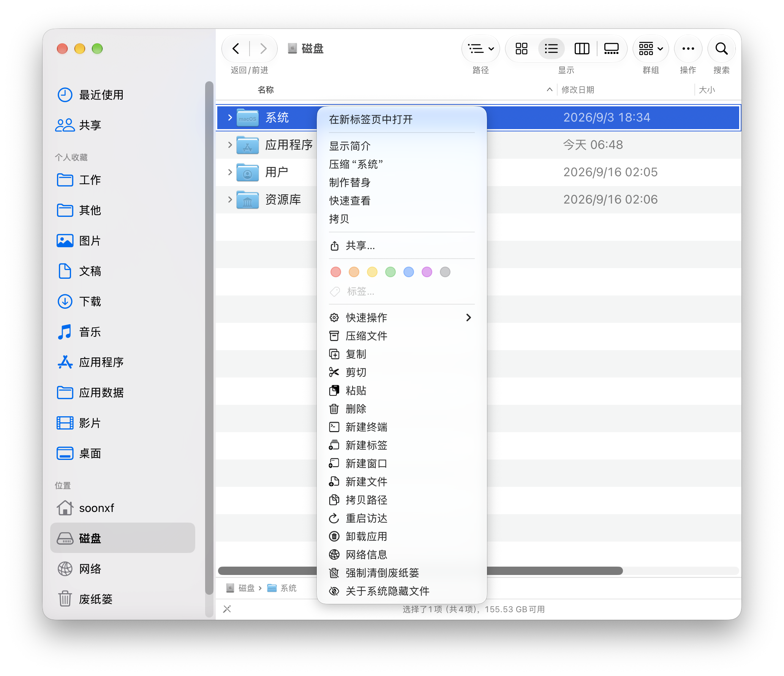Screen dimensions: 784x676
Task: Apply the green tag color
Action: click(390, 272)
